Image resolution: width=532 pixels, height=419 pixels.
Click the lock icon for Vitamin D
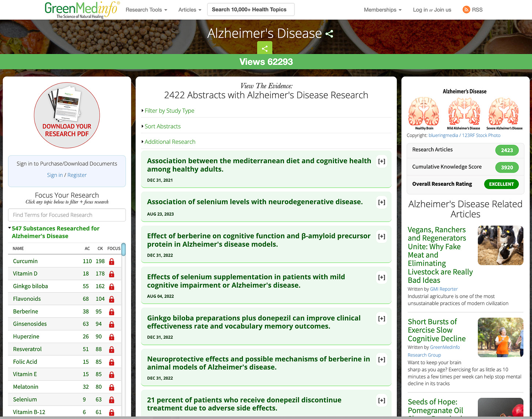(x=112, y=274)
